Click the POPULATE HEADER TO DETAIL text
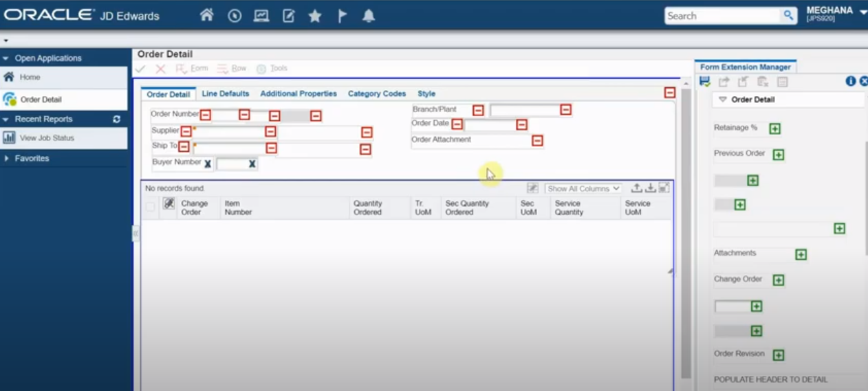The width and height of the screenshot is (868, 391). coord(770,379)
